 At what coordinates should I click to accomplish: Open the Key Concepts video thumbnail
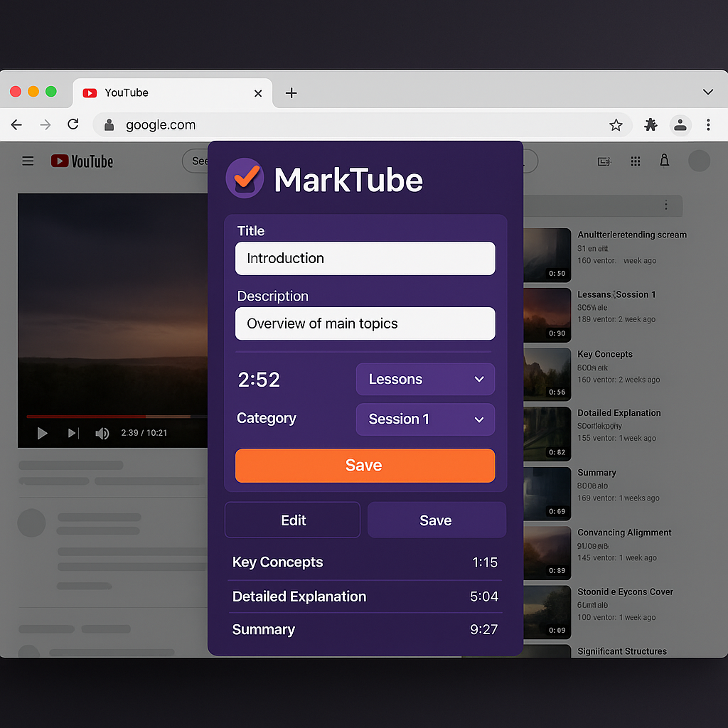[x=547, y=374]
